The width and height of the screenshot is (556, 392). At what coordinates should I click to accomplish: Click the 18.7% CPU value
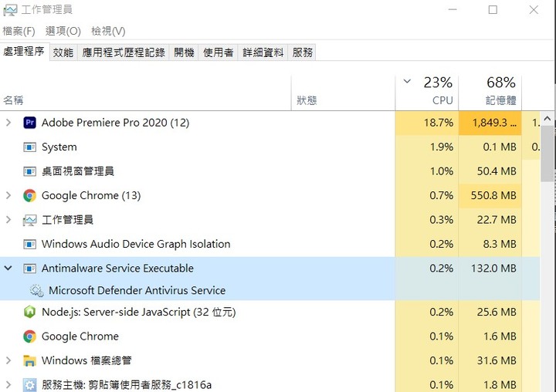pos(439,123)
